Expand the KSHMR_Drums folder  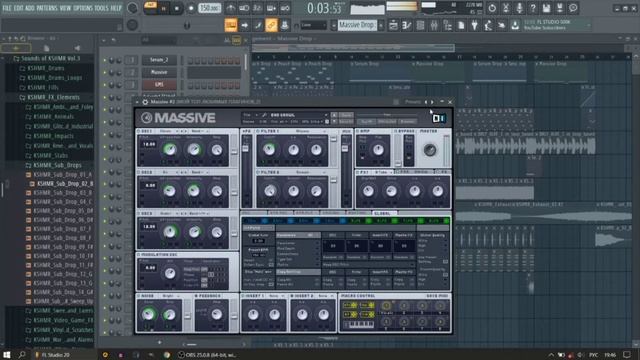point(45,68)
